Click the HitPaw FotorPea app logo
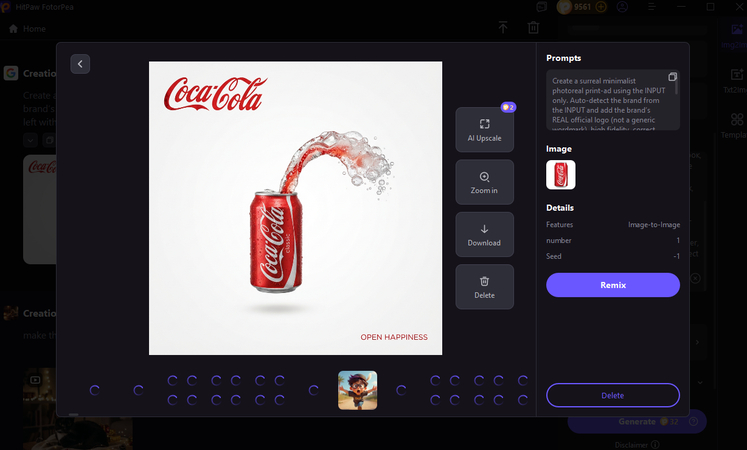Screen dimensions: 747x450 [6, 7]
